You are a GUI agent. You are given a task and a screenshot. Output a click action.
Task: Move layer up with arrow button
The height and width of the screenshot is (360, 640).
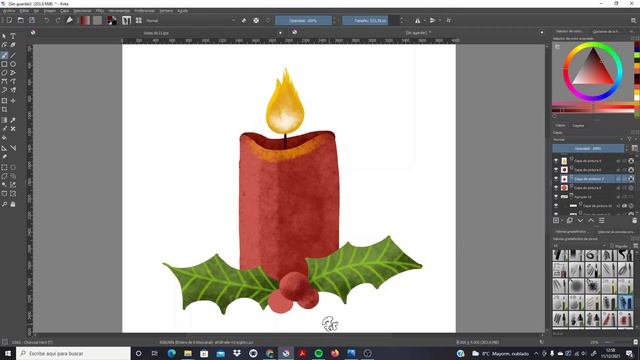[x=591, y=220]
